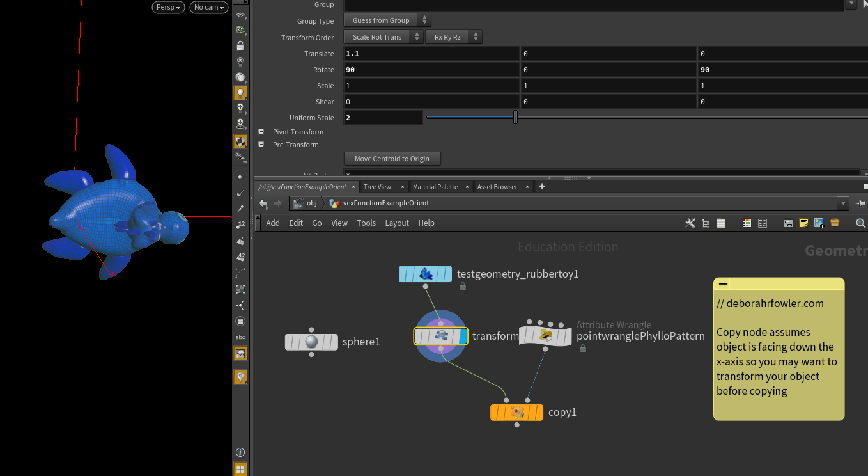Screen dimensions: 868x476
Task: Toggle the blue display flag on transform node
Action: pyautogui.click(x=463, y=336)
